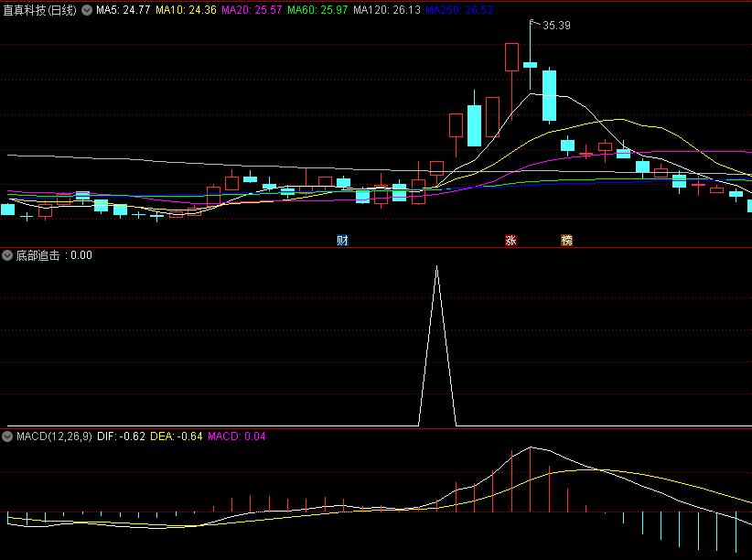Open the main chart indicator dropdown arrow
752x560 pixels.
[x=87, y=10]
